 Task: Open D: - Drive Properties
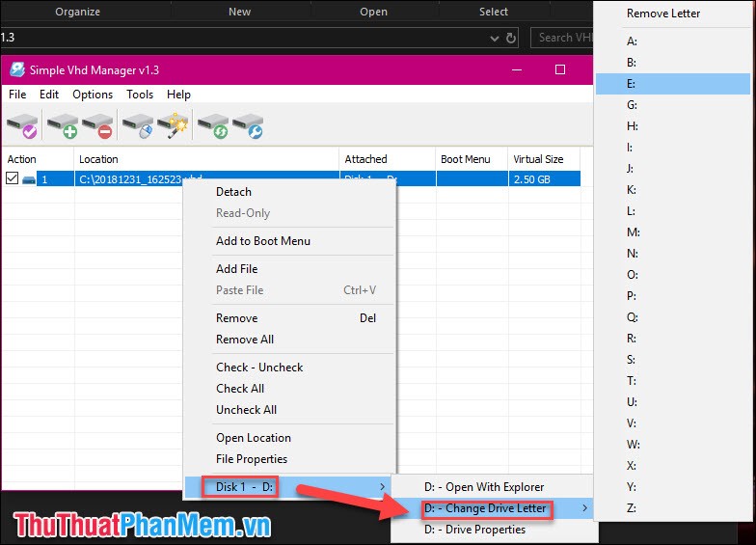click(x=493, y=530)
